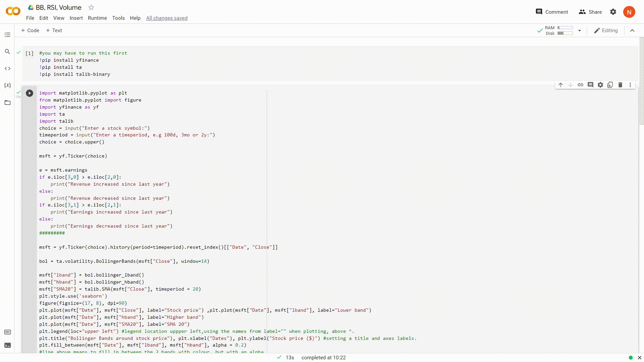Open find and replace search panel
The width and height of the screenshot is (644, 362).
(x=7, y=52)
